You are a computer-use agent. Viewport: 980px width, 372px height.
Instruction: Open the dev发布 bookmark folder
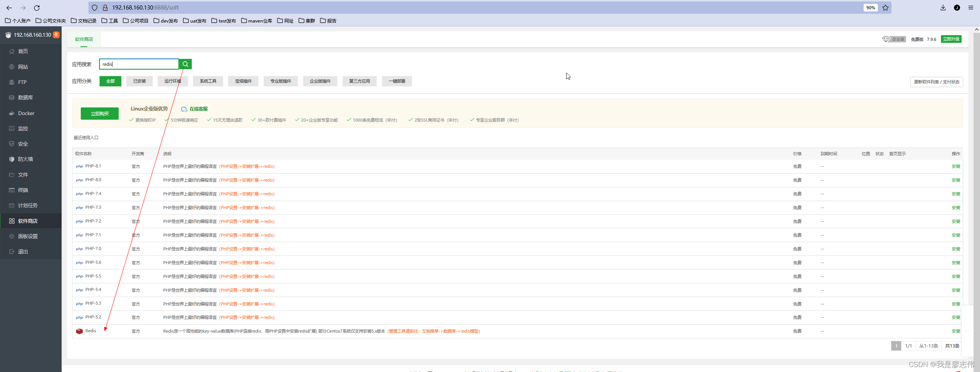click(x=166, y=21)
